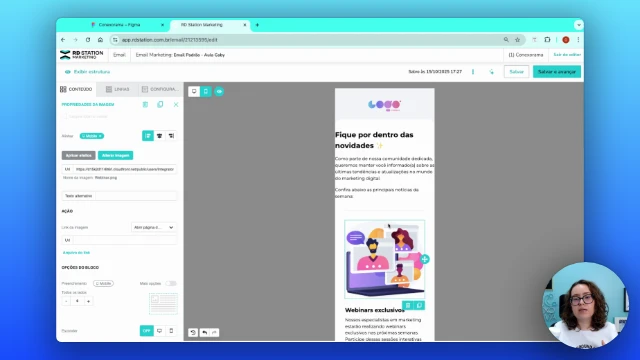Click the image URL field

click(124, 169)
